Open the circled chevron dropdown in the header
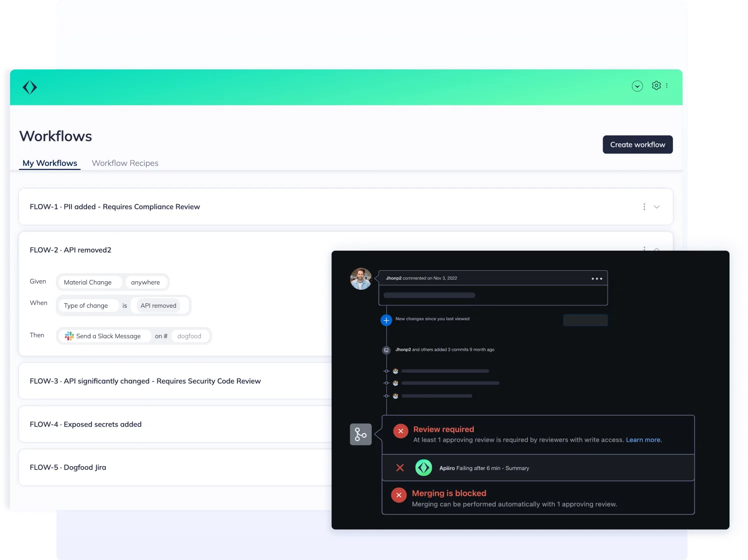Screen dimensions: 748x560 [x=637, y=85]
